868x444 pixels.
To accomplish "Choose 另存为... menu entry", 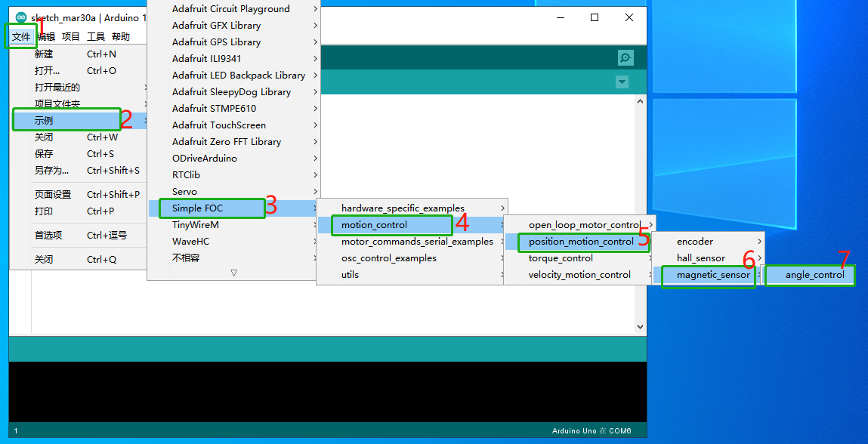I will (x=78, y=171).
